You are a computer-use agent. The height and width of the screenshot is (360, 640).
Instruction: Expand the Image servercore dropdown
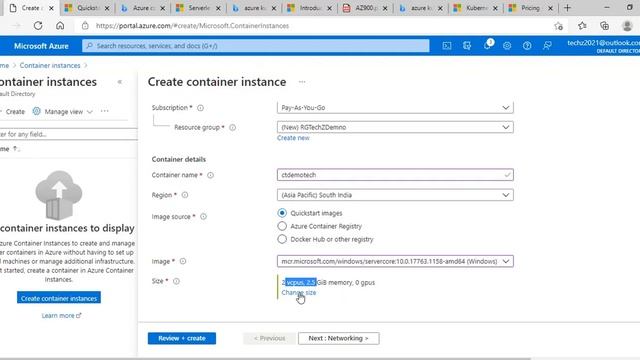coord(395,261)
